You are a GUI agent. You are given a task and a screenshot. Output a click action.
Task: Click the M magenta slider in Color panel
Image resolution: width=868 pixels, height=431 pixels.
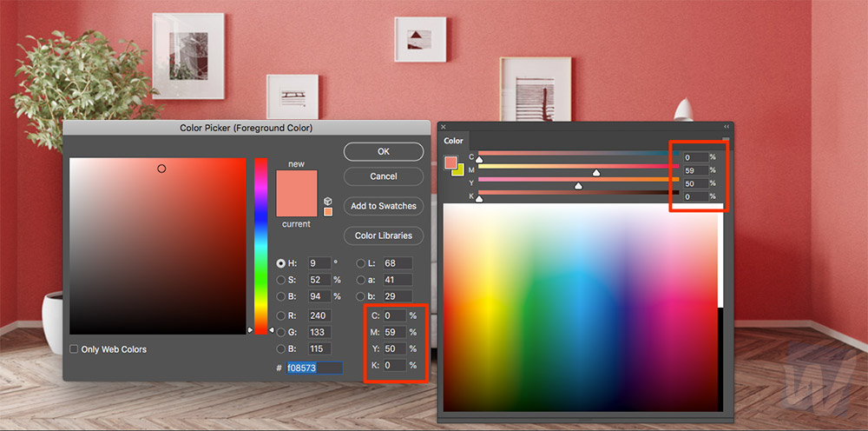(578, 166)
